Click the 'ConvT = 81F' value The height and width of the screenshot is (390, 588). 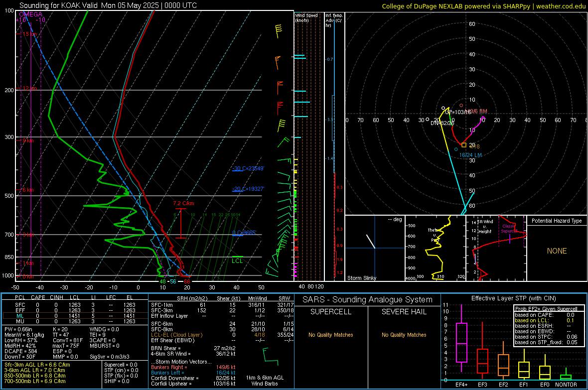pyautogui.click(x=68, y=340)
